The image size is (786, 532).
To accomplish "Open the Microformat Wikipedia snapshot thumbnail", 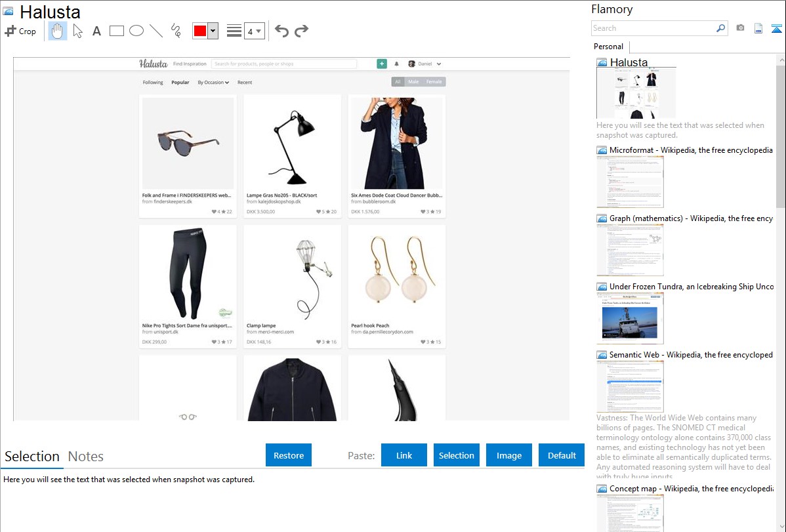I will point(630,182).
